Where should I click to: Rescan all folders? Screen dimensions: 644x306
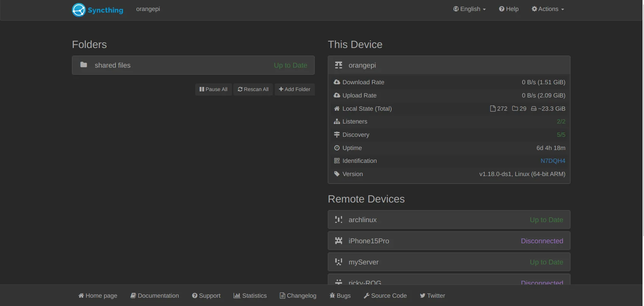click(253, 89)
